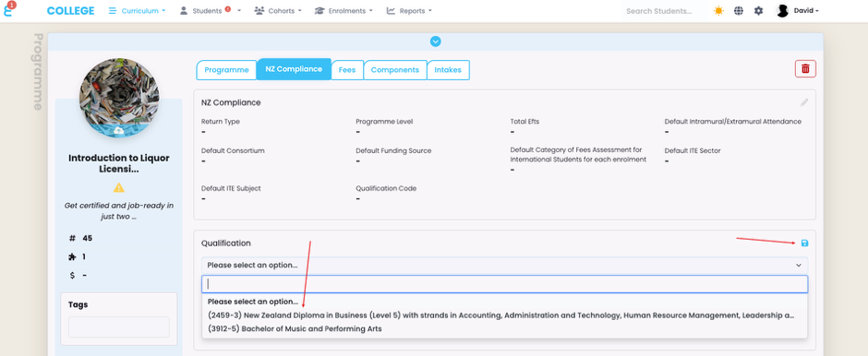Open the Intakes tab

tap(448, 70)
